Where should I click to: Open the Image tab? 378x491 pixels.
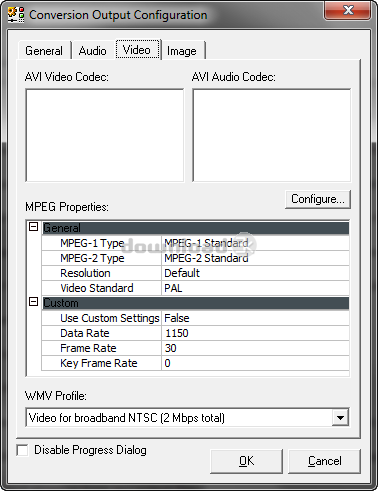click(x=182, y=51)
